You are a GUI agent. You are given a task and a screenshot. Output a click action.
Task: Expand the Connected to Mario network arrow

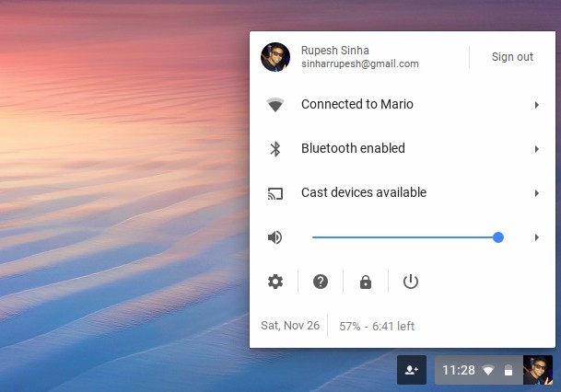pyautogui.click(x=537, y=105)
